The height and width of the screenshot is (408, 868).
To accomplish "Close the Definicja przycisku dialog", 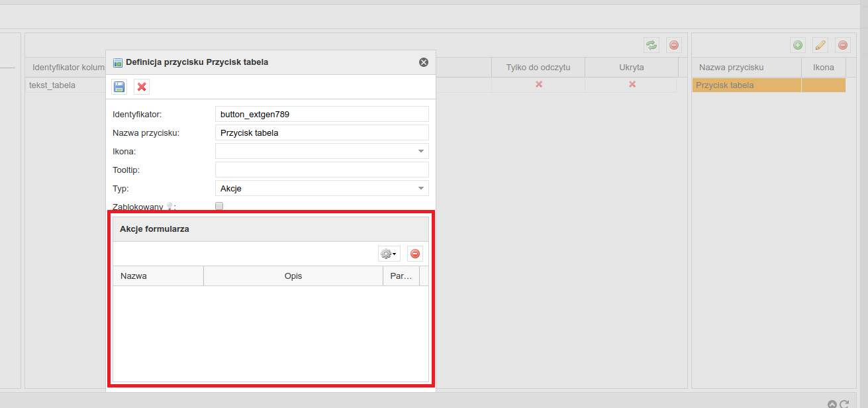I will tap(424, 62).
